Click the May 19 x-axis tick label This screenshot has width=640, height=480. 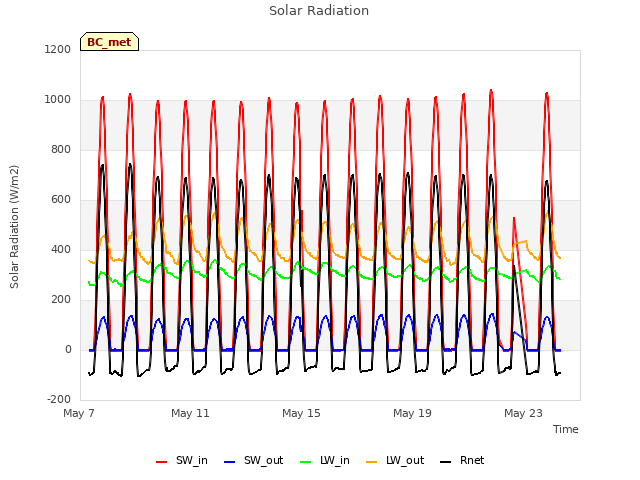[x=412, y=413]
